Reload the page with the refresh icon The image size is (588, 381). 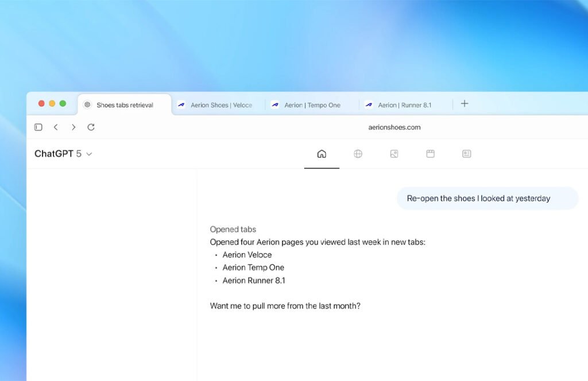click(x=91, y=127)
